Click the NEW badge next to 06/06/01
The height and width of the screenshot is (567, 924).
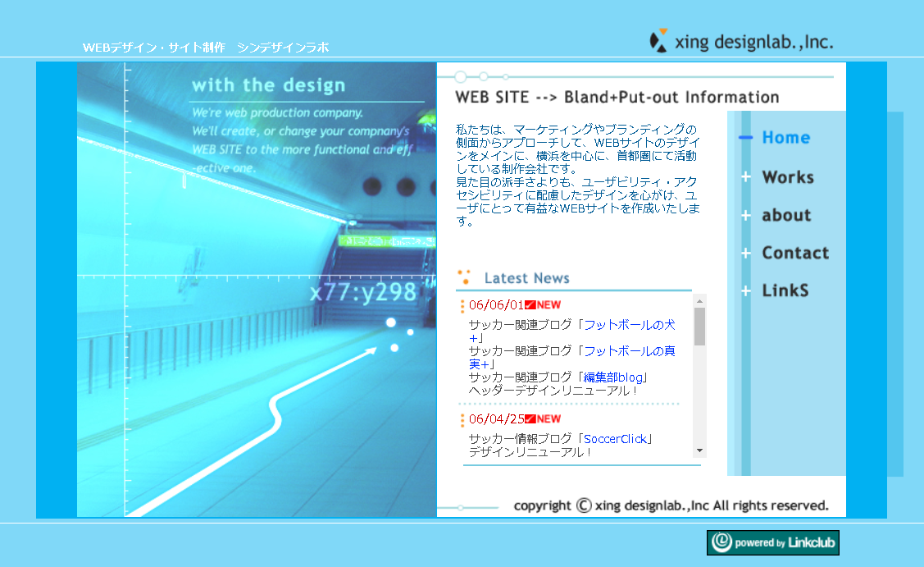pyautogui.click(x=543, y=305)
